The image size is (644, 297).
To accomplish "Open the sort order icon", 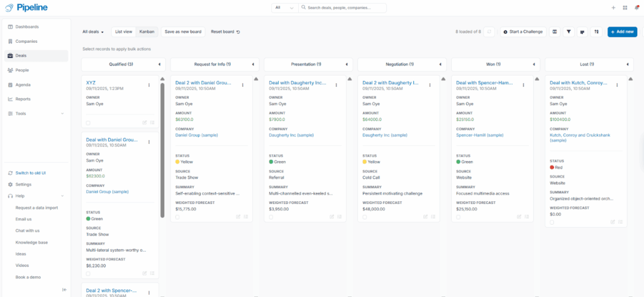I will coord(596,31).
